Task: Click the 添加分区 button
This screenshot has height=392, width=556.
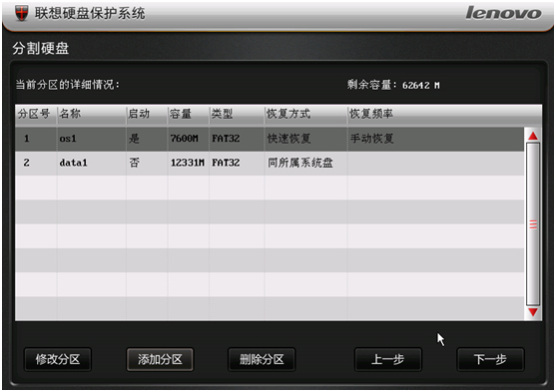Action: point(160,359)
